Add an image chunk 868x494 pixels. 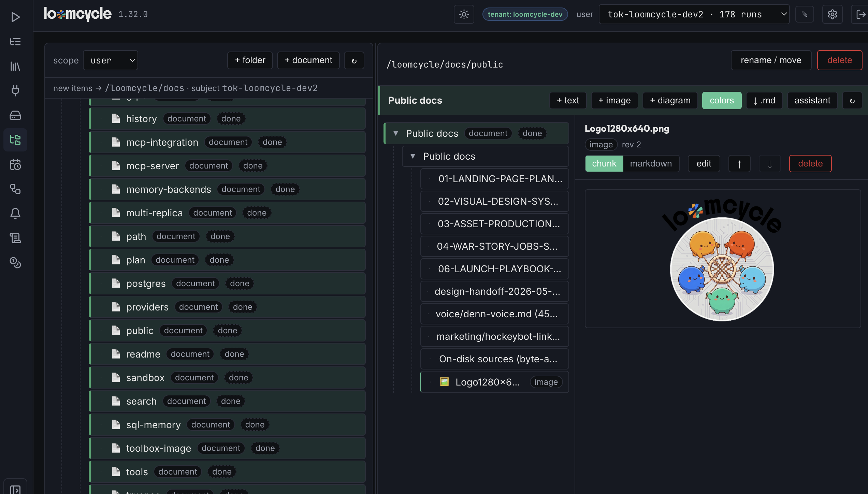click(x=614, y=100)
